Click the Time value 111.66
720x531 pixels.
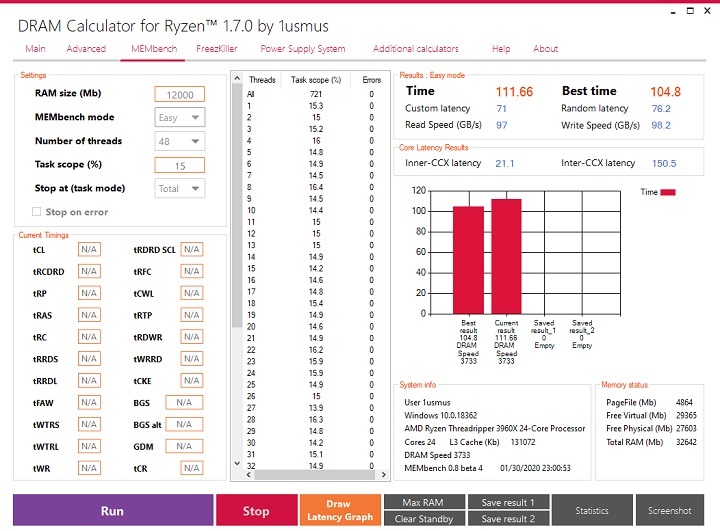514,92
